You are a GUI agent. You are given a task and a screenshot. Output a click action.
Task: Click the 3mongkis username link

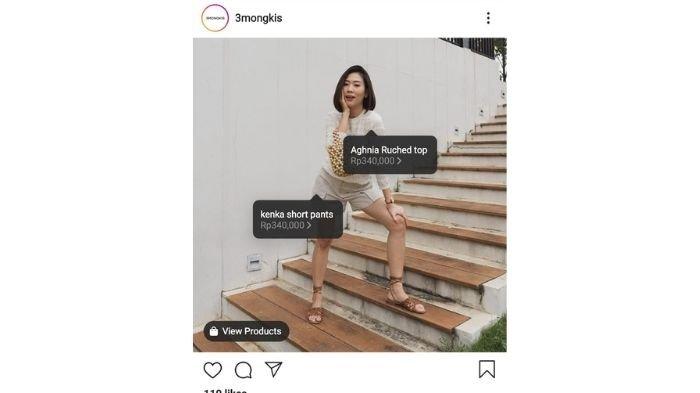pos(258,18)
